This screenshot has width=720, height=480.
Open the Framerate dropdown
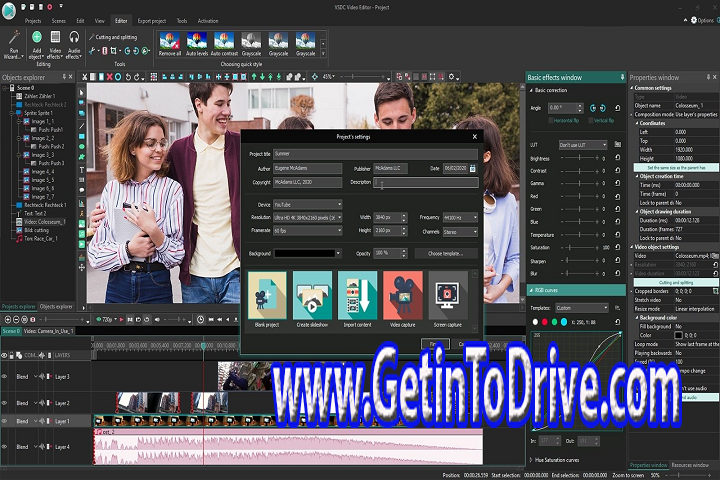click(x=308, y=230)
